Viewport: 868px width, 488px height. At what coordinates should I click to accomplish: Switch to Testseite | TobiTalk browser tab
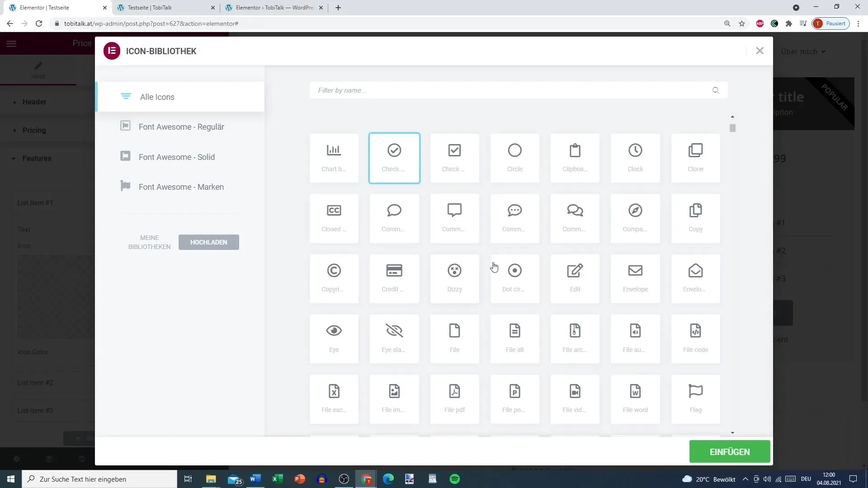pos(166,8)
